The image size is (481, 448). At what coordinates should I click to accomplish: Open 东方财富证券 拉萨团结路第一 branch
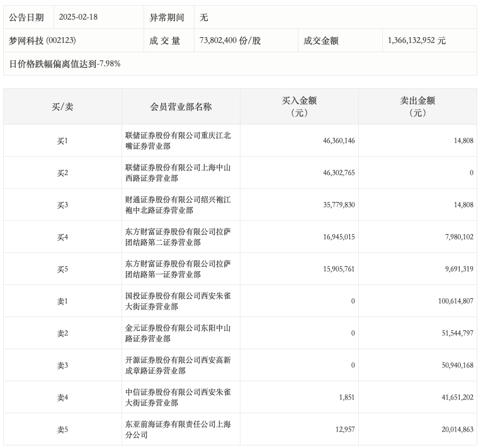tap(178, 269)
